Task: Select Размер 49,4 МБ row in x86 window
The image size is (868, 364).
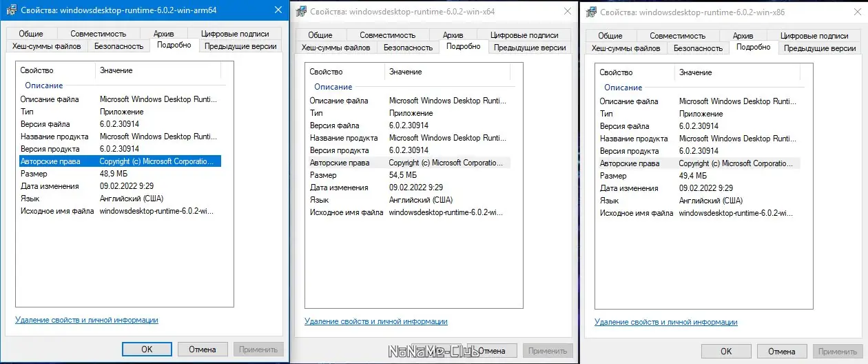Action: coord(699,176)
